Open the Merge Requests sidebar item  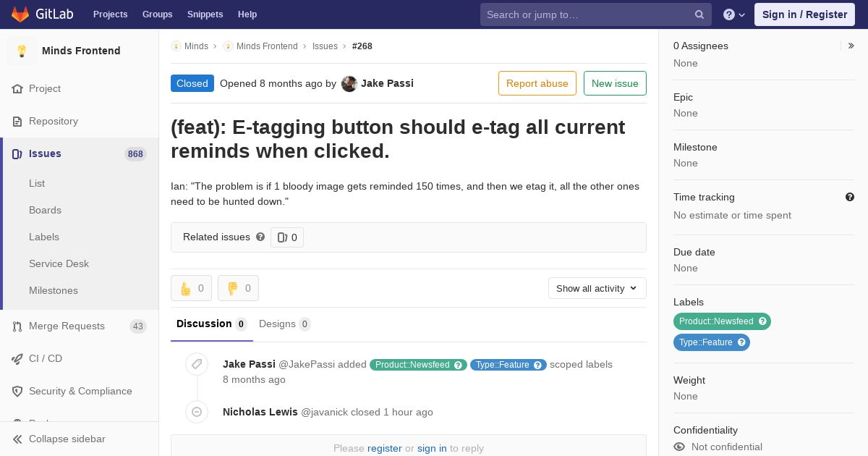(x=80, y=326)
